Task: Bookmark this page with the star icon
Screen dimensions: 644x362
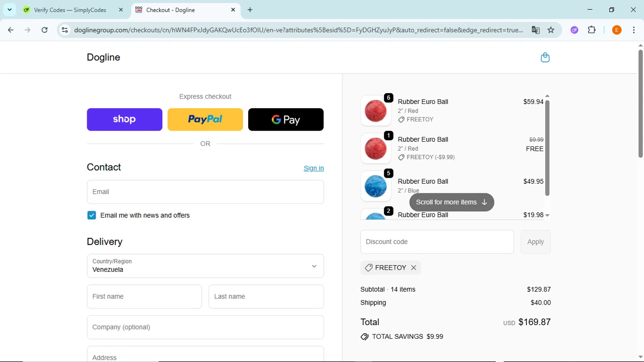Action: pos(551,30)
